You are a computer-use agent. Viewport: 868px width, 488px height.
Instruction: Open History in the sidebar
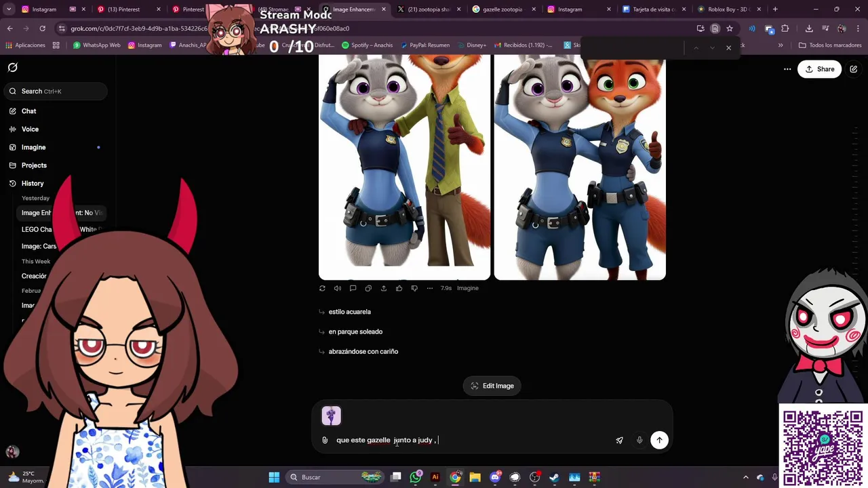coord(32,184)
